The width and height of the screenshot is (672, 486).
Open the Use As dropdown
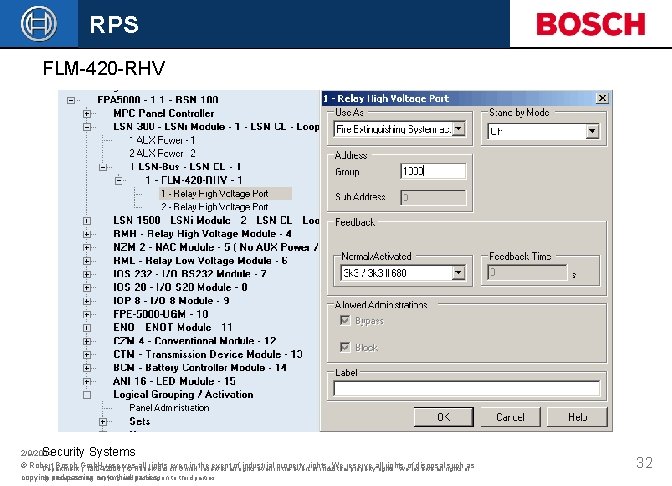point(459,129)
